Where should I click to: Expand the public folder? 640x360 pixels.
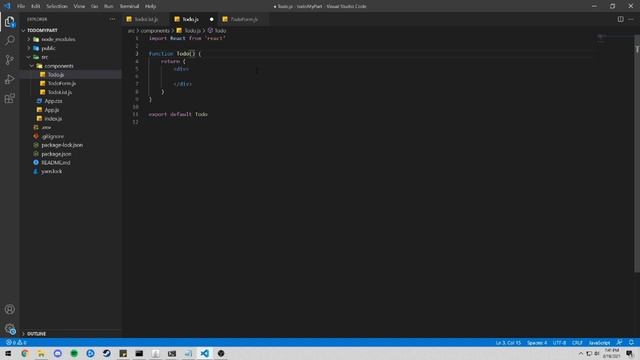pos(48,48)
